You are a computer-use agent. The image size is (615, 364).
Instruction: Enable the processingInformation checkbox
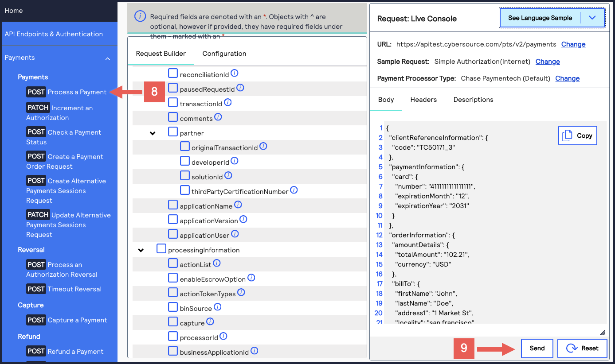click(161, 249)
